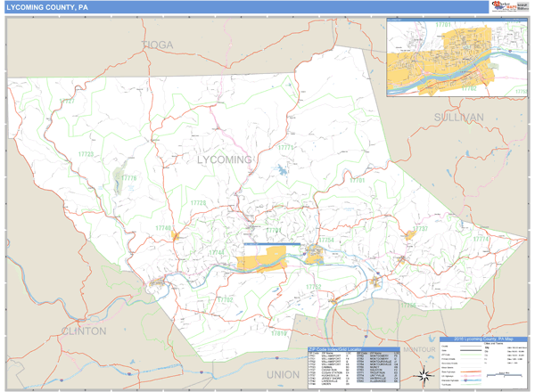
Task: Click ZIP code label 17737
Action: click(420, 228)
